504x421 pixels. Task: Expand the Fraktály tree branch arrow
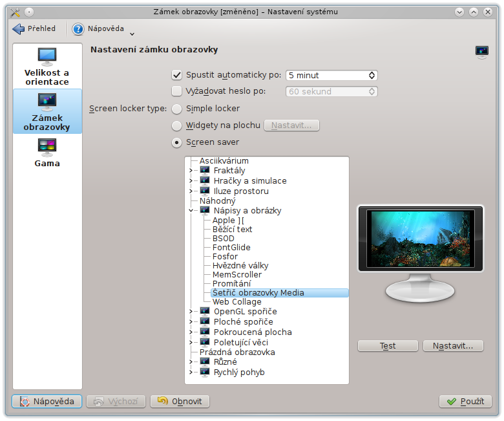191,170
